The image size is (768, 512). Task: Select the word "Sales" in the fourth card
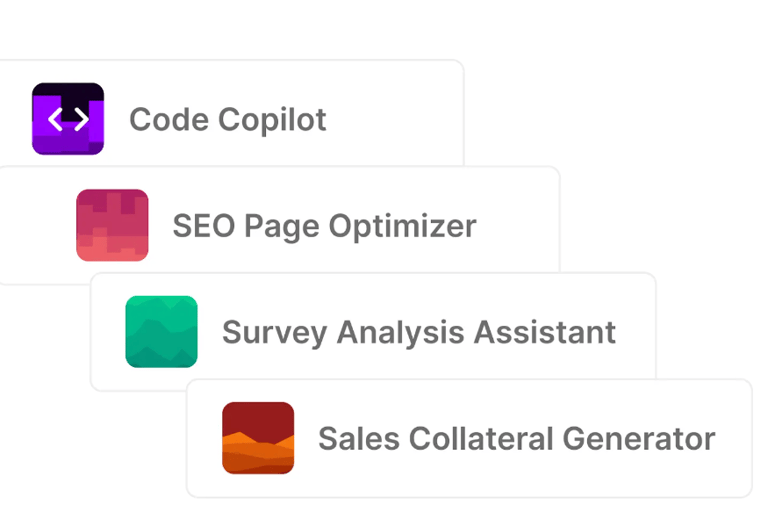359,439
